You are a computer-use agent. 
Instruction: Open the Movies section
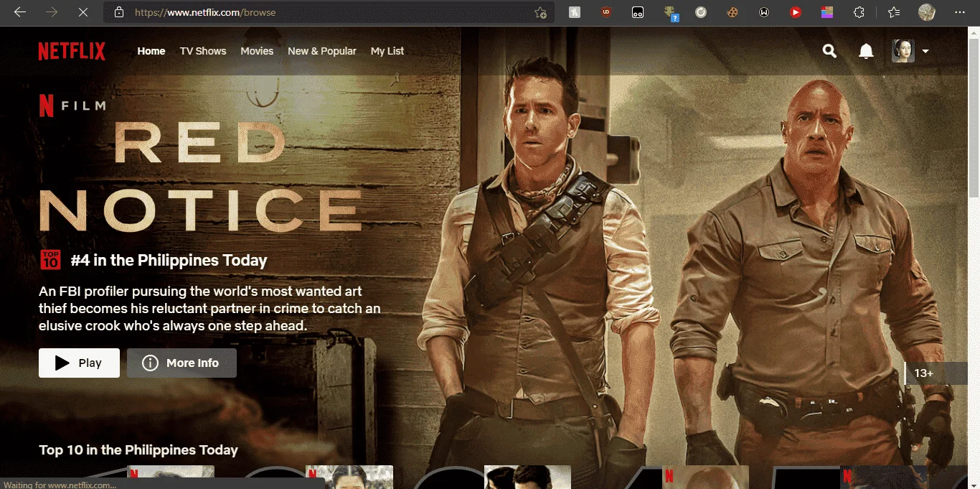[x=257, y=51]
